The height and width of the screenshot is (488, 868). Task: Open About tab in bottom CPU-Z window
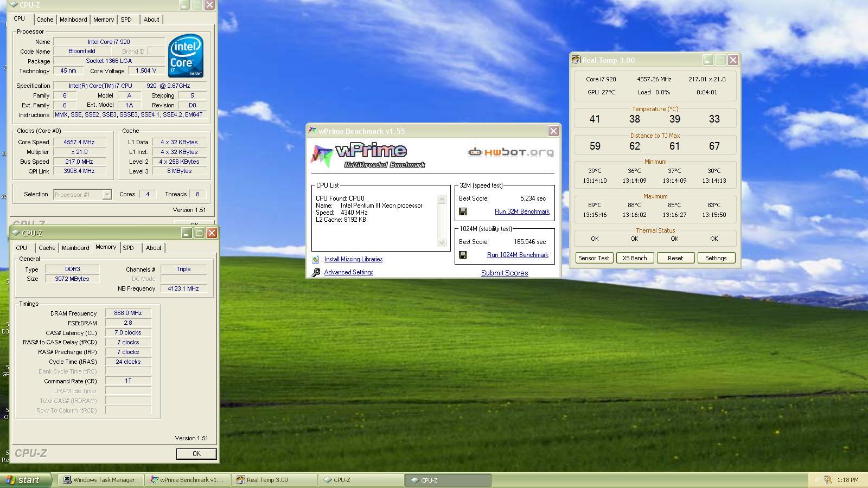pyautogui.click(x=154, y=248)
